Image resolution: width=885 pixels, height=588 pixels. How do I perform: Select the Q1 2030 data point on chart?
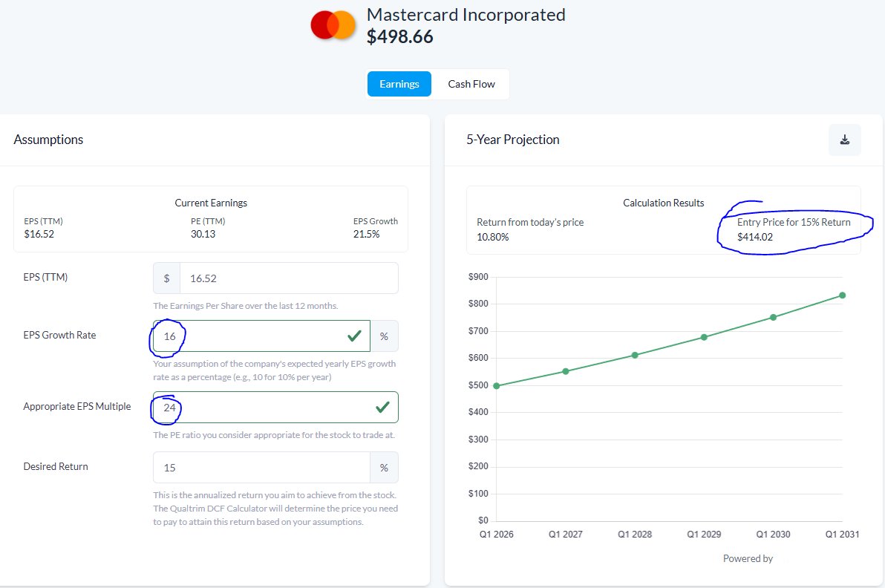click(773, 317)
